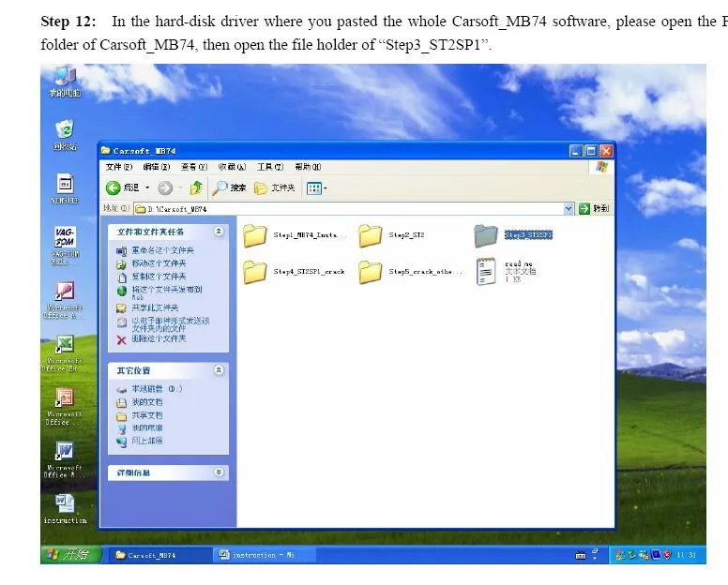The width and height of the screenshot is (728, 585).
Task: Go to My Documents in Other Places
Action: (x=140, y=402)
